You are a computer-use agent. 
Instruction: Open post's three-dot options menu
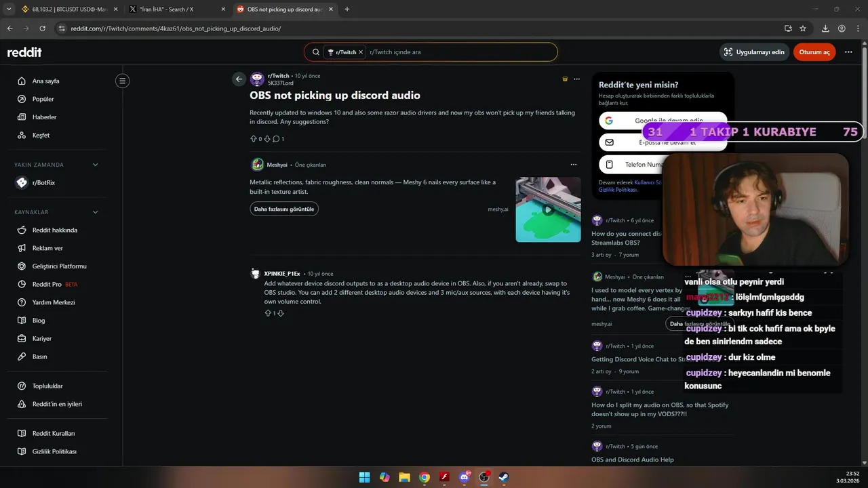pyautogui.click(x=576, y=79)
